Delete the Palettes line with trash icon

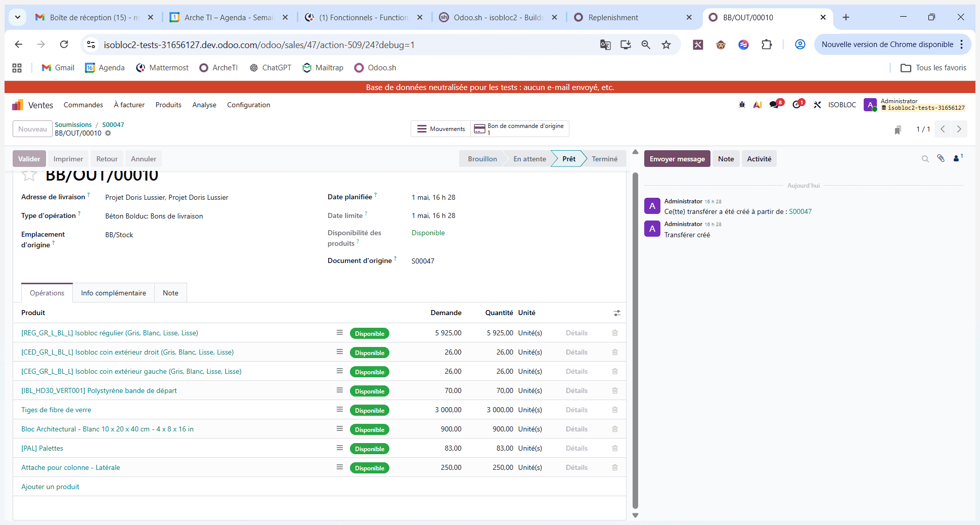pos(615,448)
